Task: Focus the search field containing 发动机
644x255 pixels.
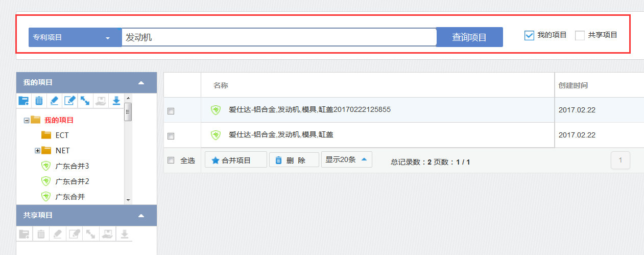Action: coord(278,37)
